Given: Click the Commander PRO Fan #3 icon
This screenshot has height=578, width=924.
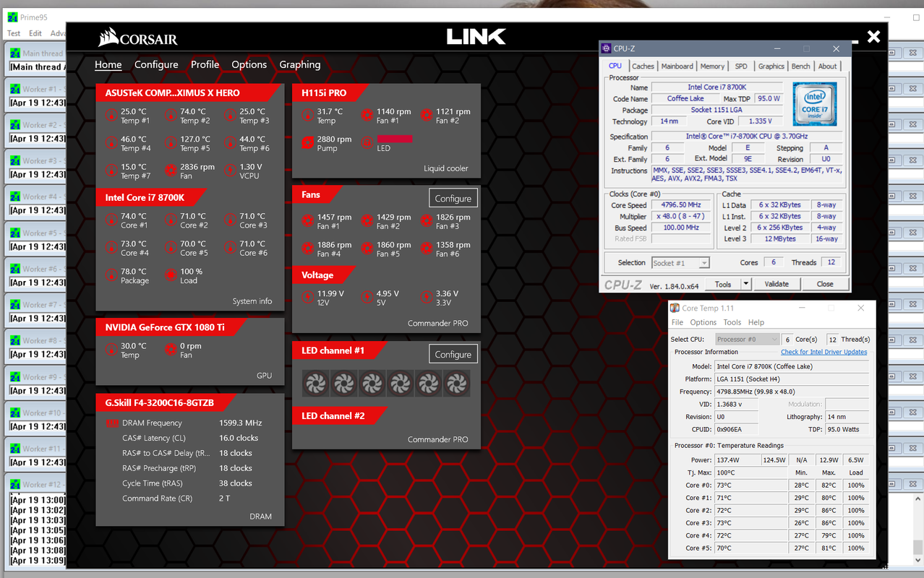Looking at the screenshot, I should coord(426,221).
